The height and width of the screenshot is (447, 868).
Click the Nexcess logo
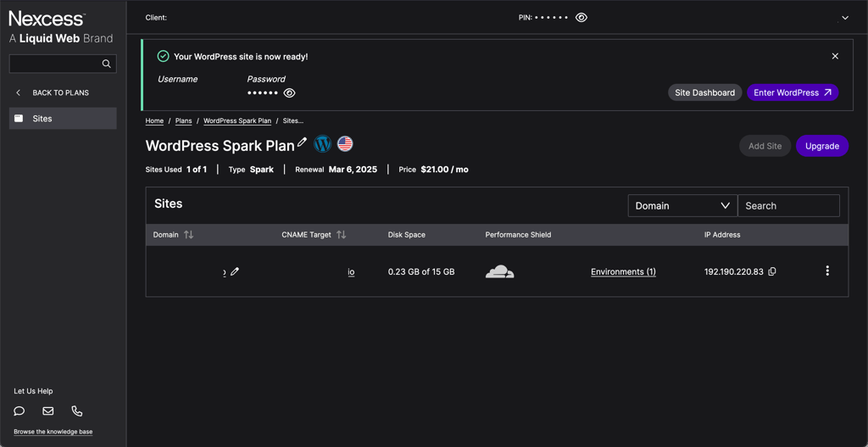click(x=47, y=19)
